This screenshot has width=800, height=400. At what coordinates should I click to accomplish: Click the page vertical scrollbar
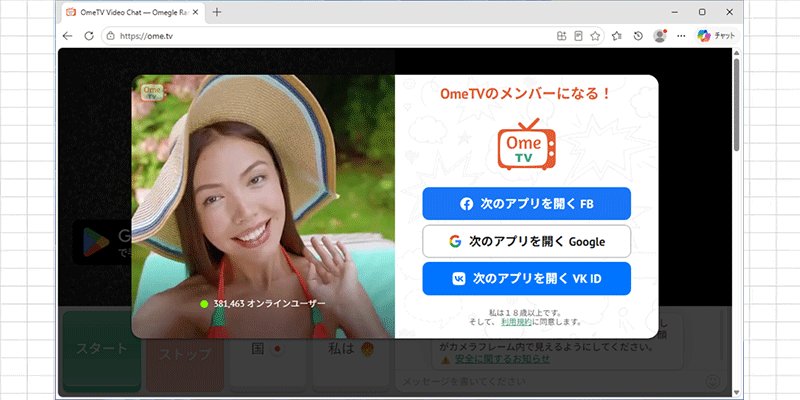coord(736,105)
